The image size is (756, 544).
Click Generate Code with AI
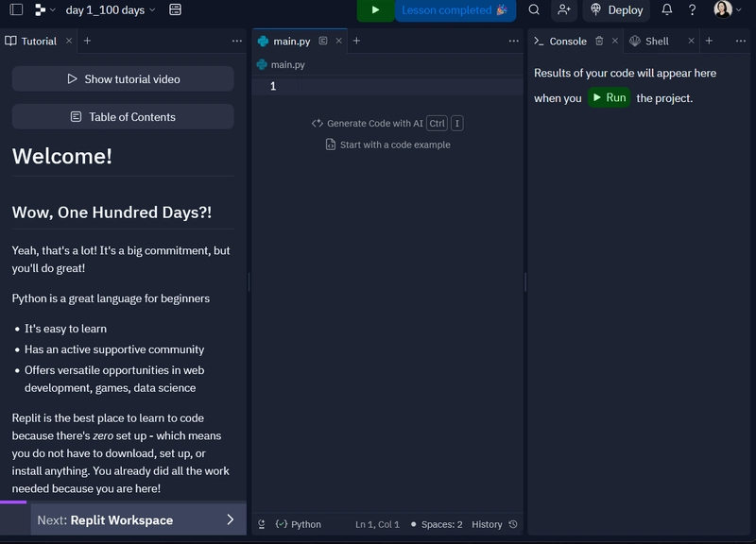[x=387, y=124]
